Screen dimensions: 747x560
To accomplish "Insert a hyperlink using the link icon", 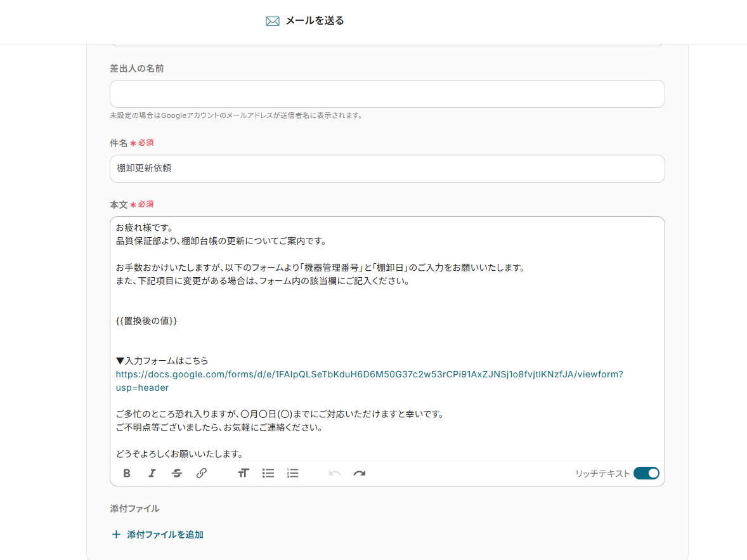I will coord(202,473).
